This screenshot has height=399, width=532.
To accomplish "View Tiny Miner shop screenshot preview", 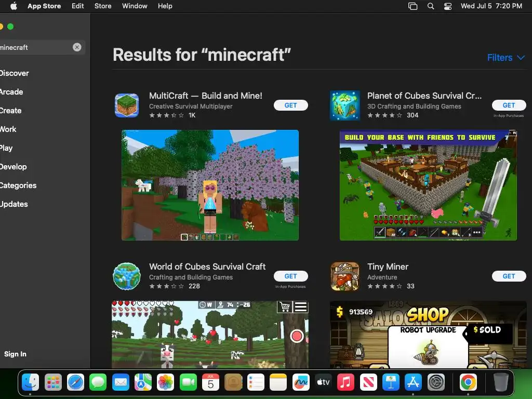I will 428,335.
